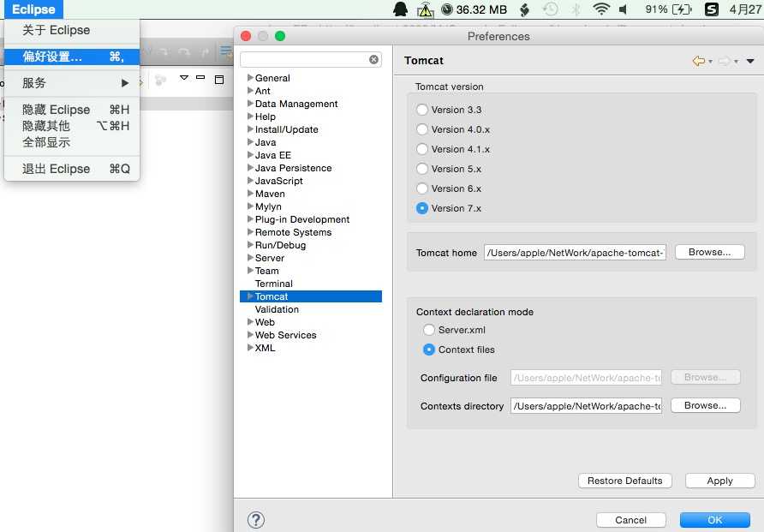Viewport: 764px width, 532px height.
Task: Click the Time Machine menu bar icon
Action: [550, 9]
